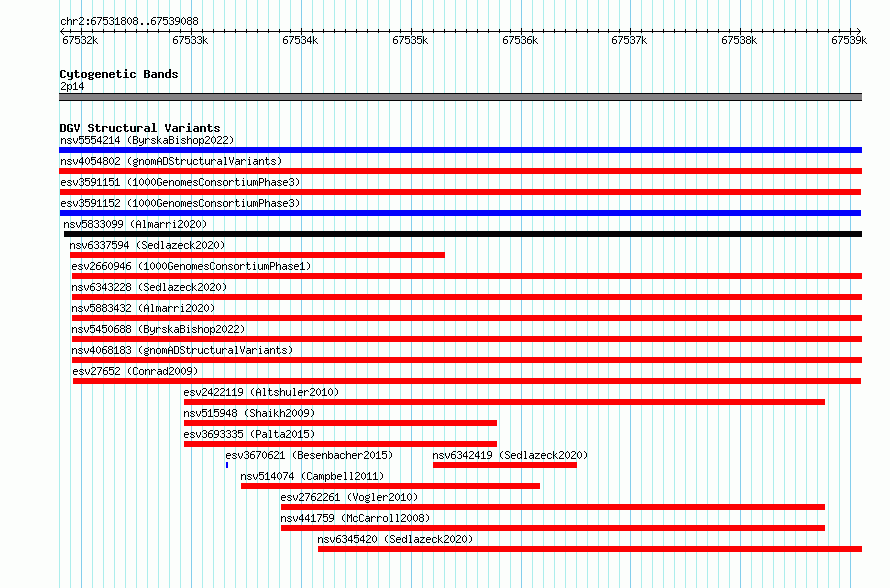
Task: Select the red nsv514074 variant bar
Action: [391, 486]
